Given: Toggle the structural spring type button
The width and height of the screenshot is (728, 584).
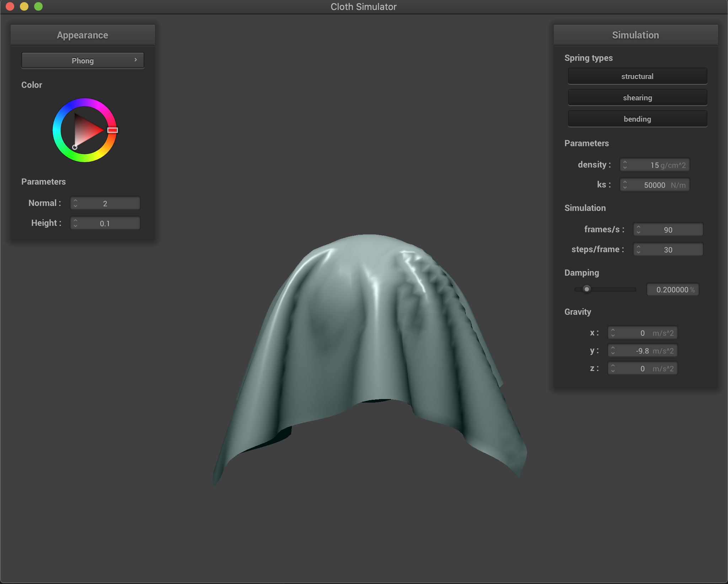Looking at the screenshot, I should click(637, 76).
